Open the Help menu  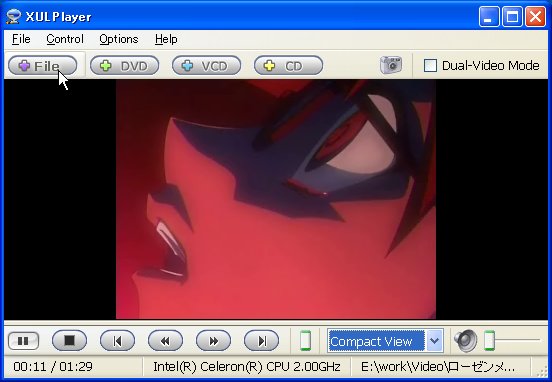[x=166, y=39]
